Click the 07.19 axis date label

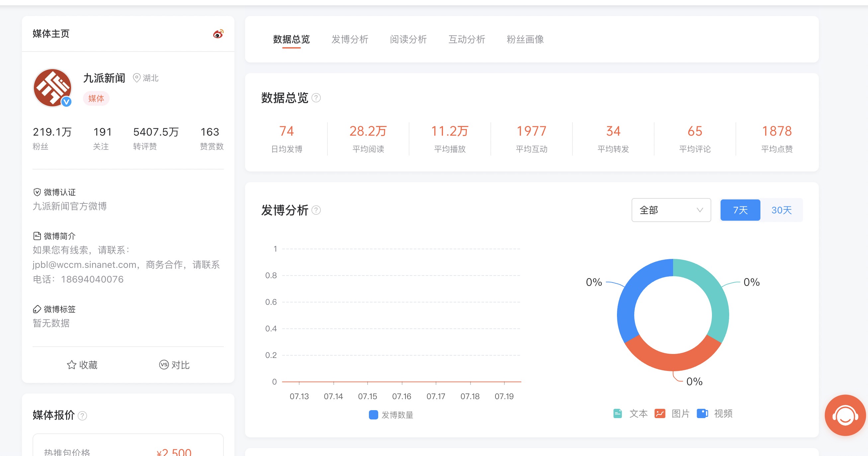[504, 396]
